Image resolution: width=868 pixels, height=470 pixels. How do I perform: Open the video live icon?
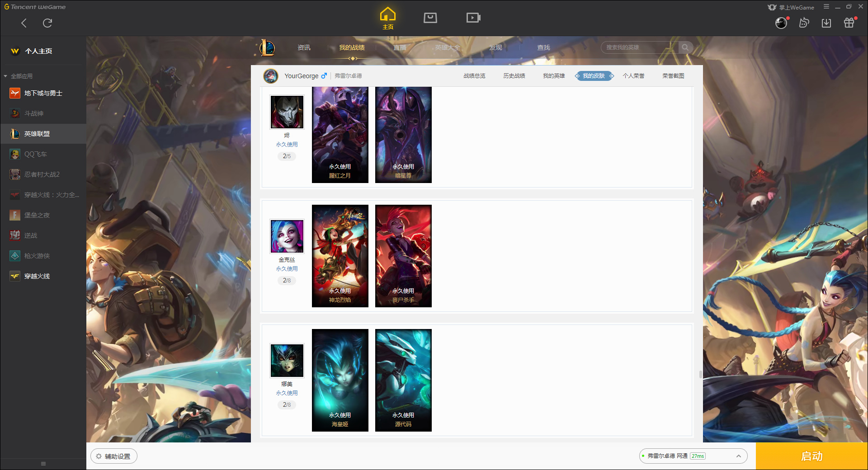point(473,18)
